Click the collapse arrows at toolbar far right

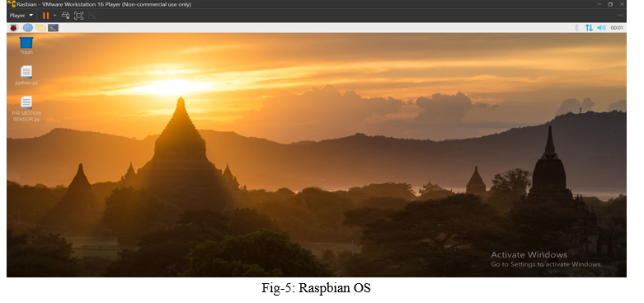[x=620, y=16]
